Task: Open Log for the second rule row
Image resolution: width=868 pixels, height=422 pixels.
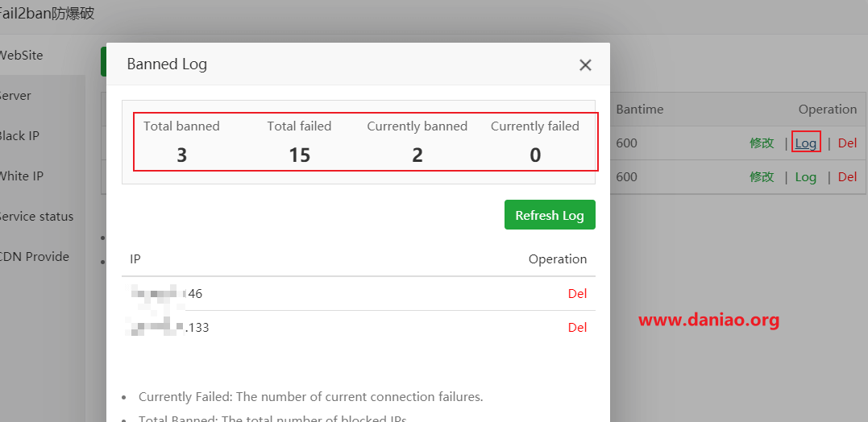Action: point(805,177)
